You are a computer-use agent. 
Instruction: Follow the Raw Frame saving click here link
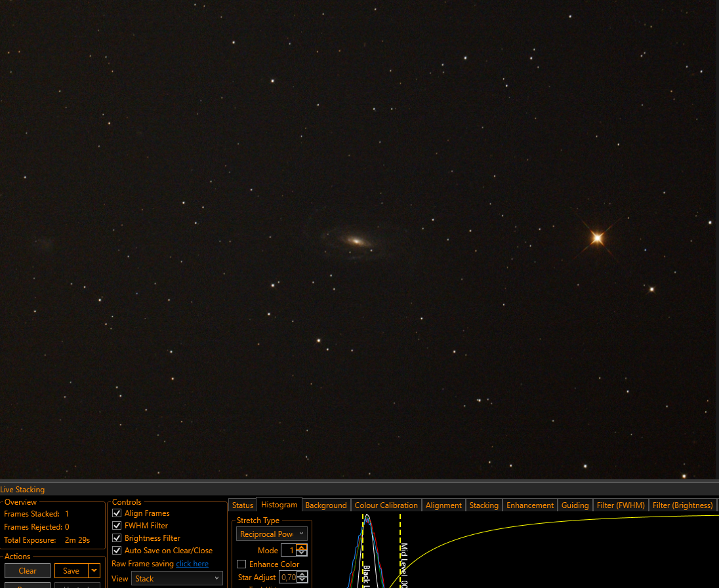(192, 564)
